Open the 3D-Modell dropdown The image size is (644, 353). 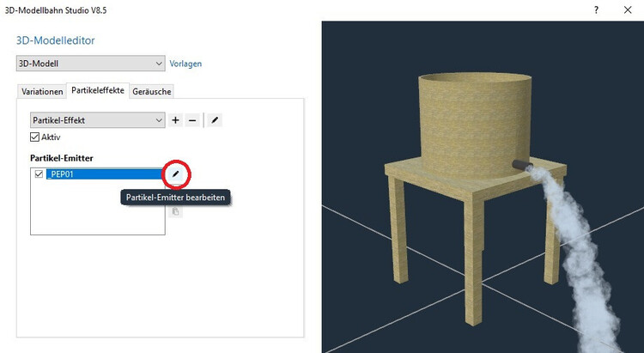click(x=91, y=64)
